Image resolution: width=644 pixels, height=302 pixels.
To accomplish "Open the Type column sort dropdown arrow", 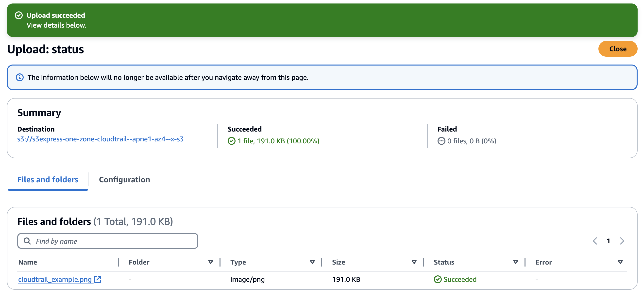I will [x=312, y=262].
